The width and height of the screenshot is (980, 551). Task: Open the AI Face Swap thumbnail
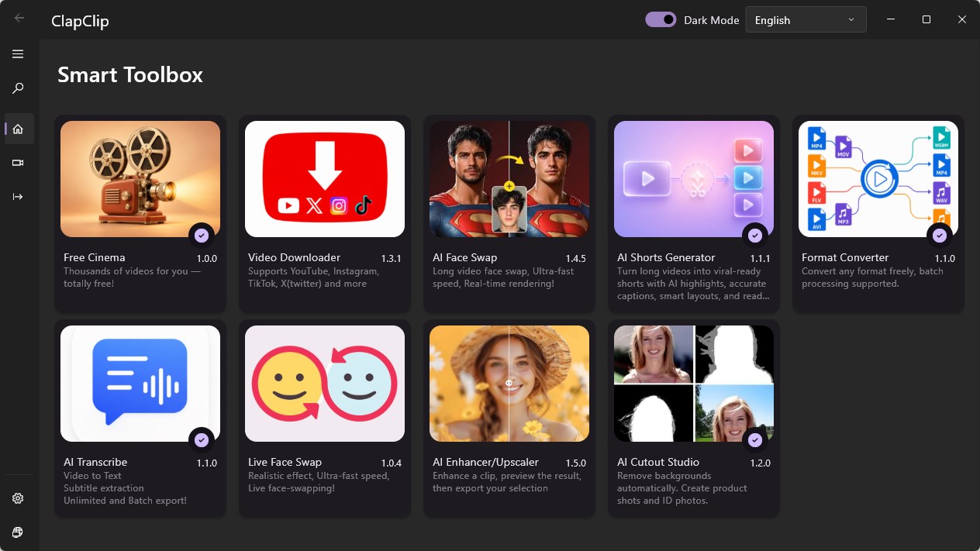pos(509,179)
